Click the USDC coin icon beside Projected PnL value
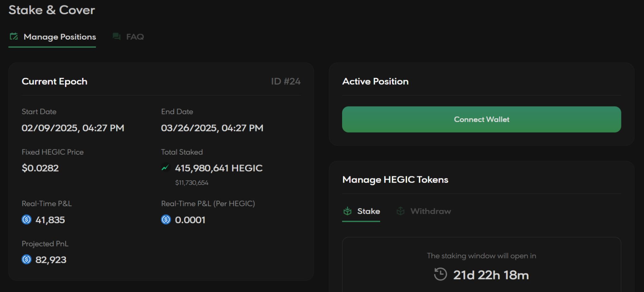Image resolution: width=644 pixels, height=292 pixels. (26, 259)
